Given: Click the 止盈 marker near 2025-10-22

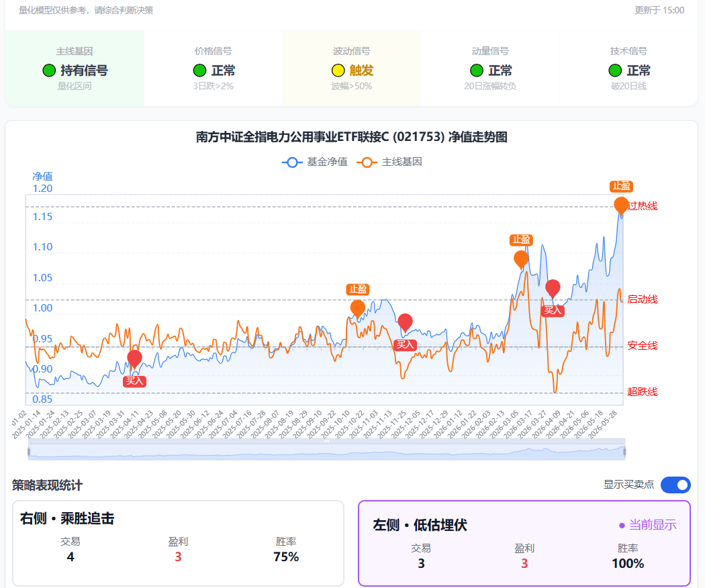Looking at the screenshot, I should point(358,308).
